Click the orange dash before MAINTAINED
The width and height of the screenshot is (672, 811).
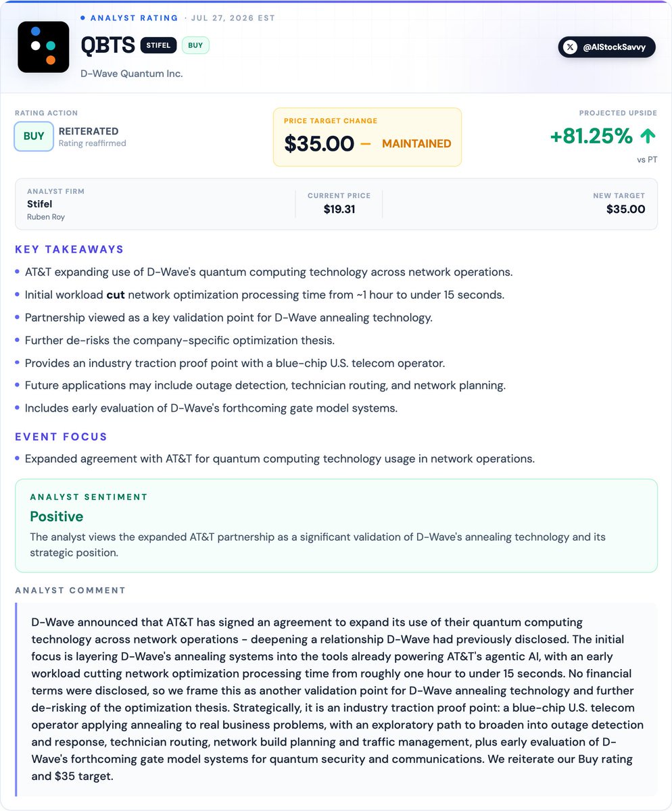(366, 144)
